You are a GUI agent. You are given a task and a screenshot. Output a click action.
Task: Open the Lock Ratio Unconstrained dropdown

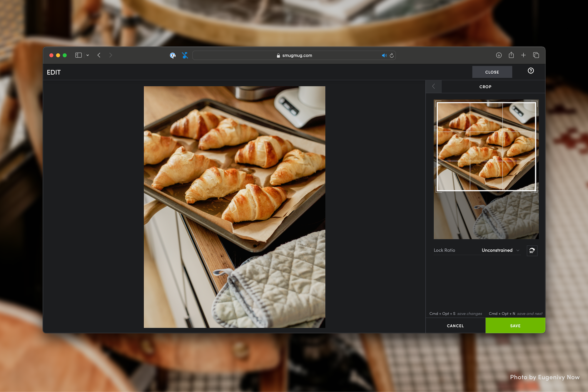tap(500, 250)
